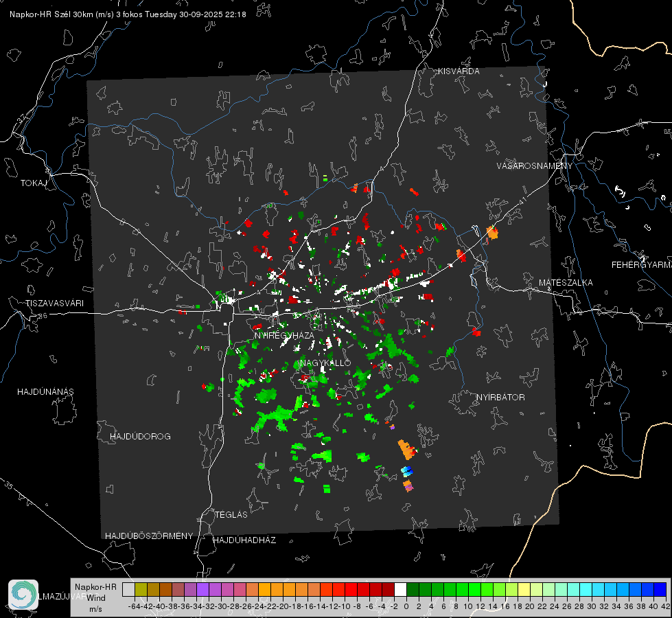Click the road number 35 marker
This screenshot has width=672, height=618.
pos(9,485)
